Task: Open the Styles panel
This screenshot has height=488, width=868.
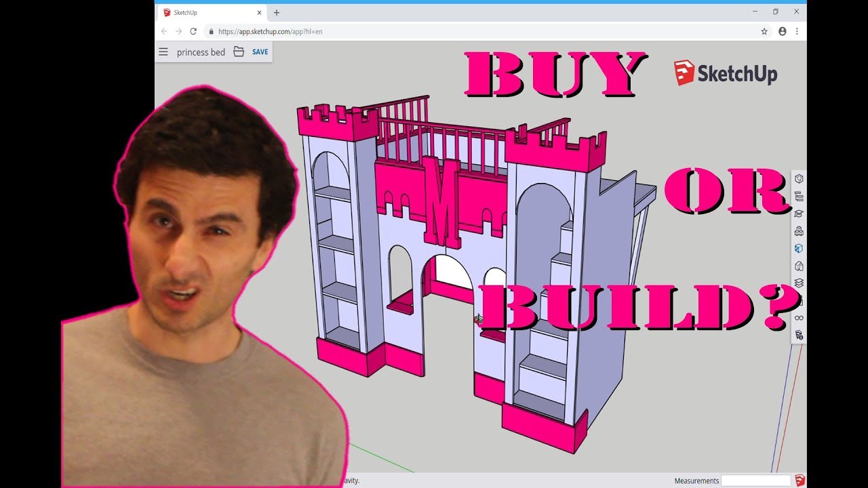Action: [x=799, y=266]
